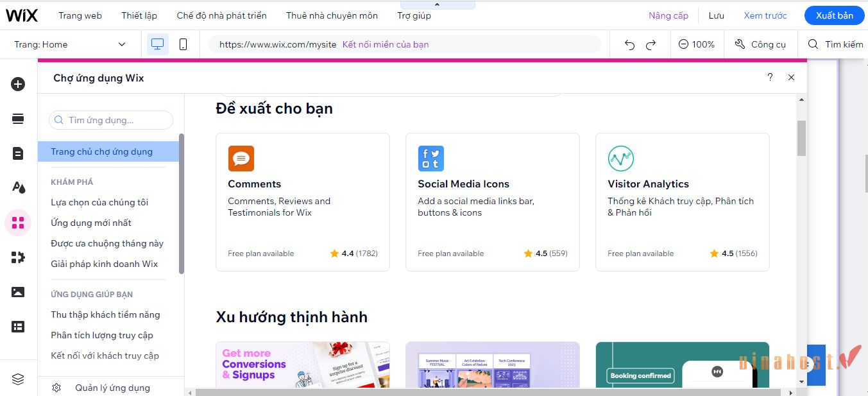
Task: Click the Xuất bản publish button
Action: click(x=835, y=15)
